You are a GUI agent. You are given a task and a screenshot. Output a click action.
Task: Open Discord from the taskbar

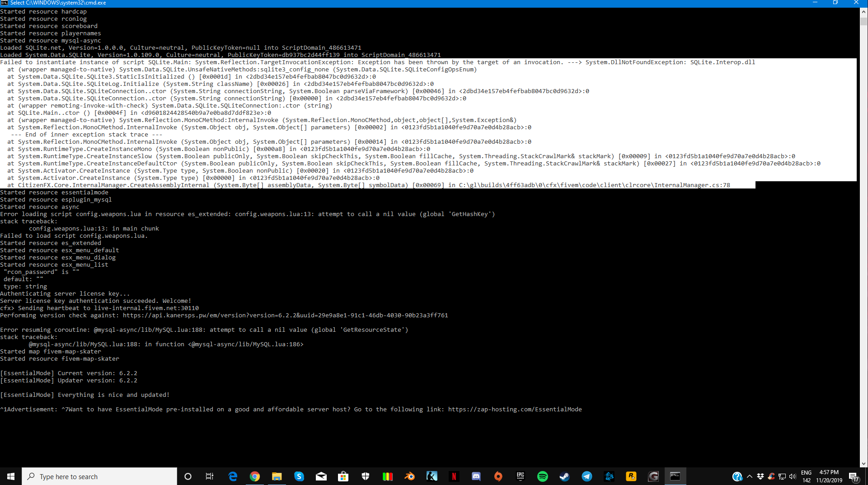point(476,476)
